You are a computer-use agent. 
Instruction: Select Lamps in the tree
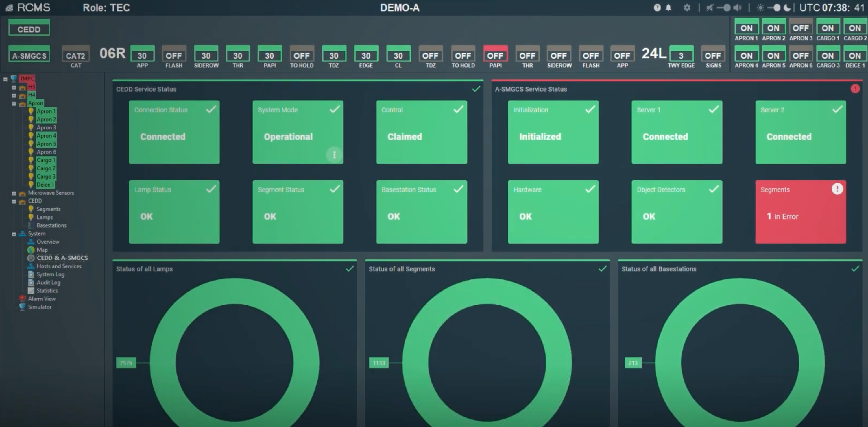coord(45,217)
